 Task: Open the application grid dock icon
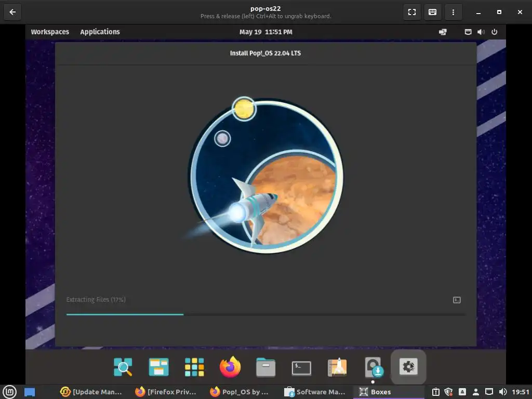tap(194, 367)
